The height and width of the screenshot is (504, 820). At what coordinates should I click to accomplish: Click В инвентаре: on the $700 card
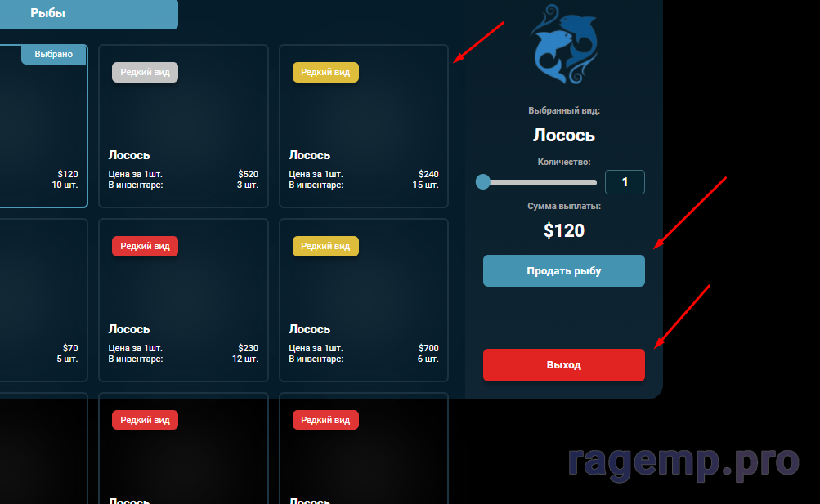(316, 359)
